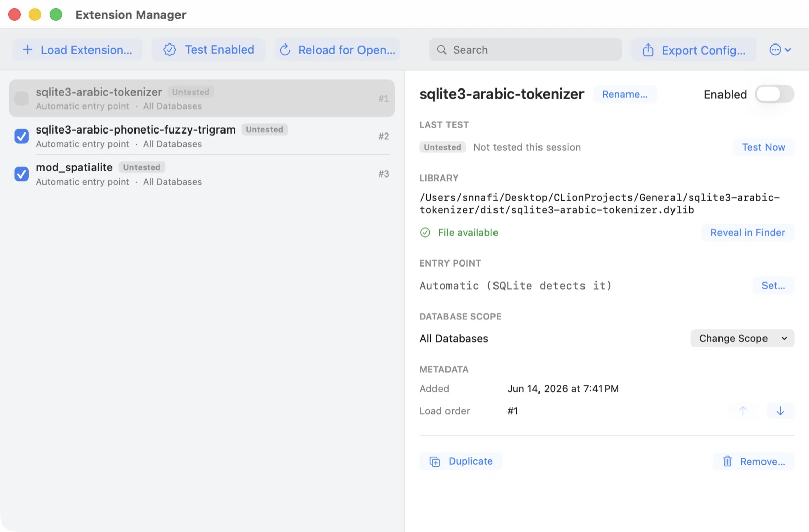Click Reveal in Finder
This screenshot has width=809, height=532.
tap(748, 232)
